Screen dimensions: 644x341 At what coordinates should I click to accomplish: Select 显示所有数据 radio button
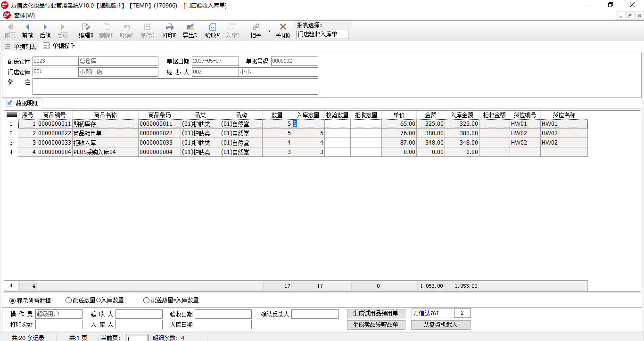click(x=30, y=300)
